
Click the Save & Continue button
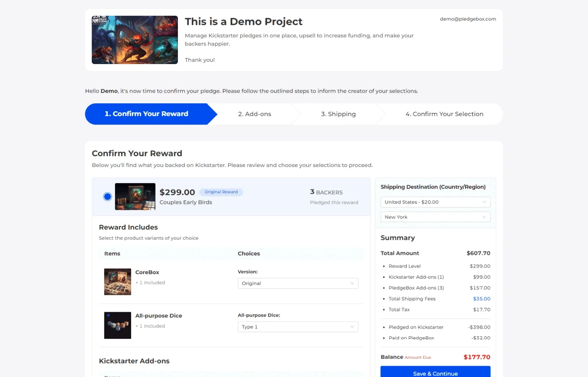point(435,372)
